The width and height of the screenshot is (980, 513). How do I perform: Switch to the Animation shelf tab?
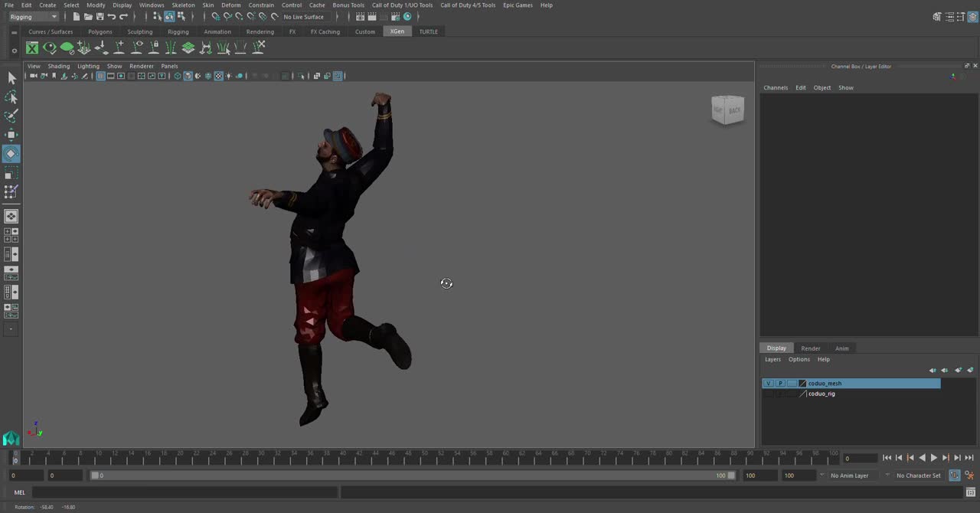click(217, 32)
